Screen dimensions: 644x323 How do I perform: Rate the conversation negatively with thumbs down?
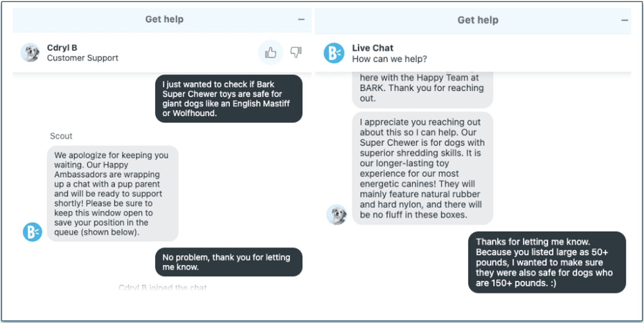(x=297, y=52)
